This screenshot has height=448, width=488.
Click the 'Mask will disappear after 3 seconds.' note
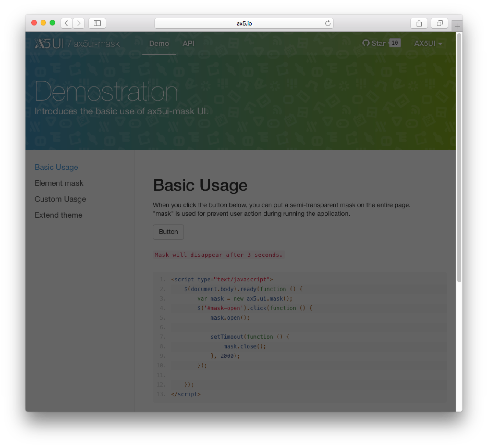218,255
